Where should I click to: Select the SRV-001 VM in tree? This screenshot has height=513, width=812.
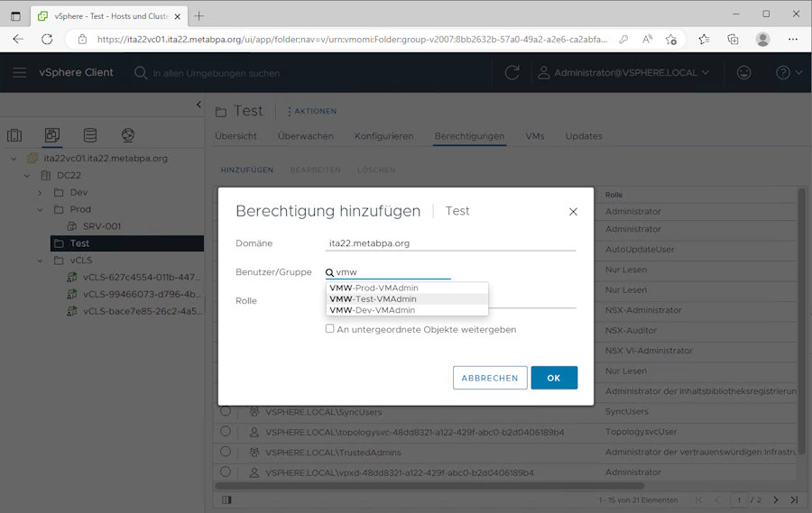click(x=101, y=226)
